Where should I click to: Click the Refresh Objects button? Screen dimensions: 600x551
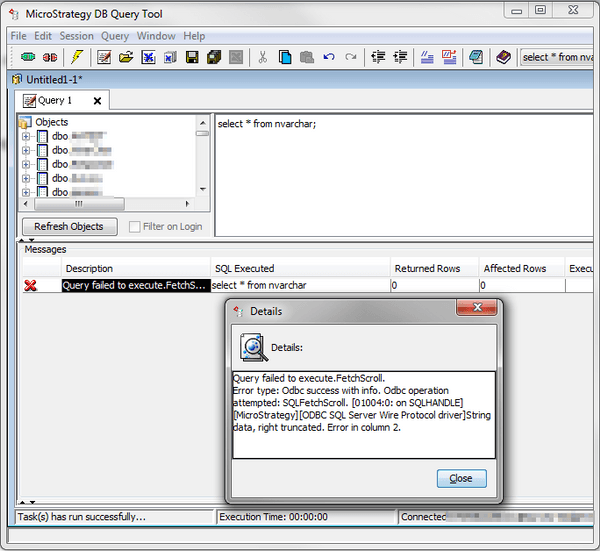[70, 227]
